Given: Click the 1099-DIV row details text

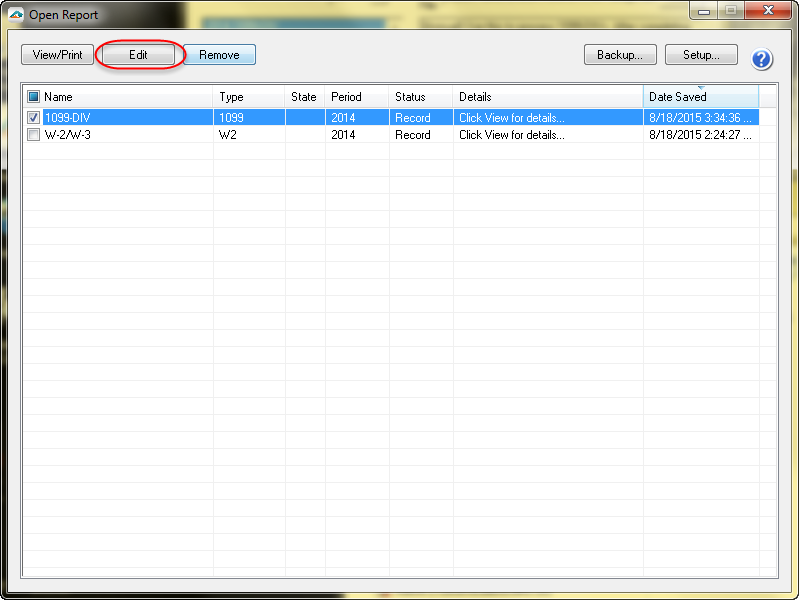Looking at the screenshot, I should [x=511, y=118].
